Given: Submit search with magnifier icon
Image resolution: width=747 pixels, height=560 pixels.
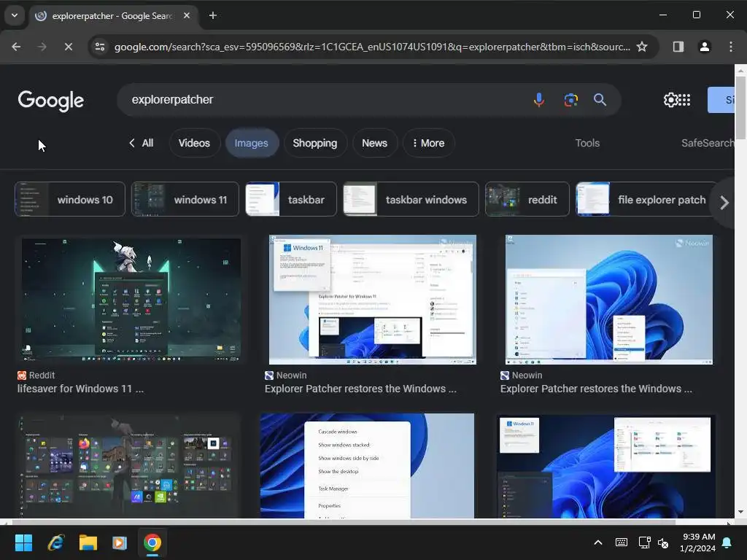Looking at the screenshot, I should (x=600, y=99).
